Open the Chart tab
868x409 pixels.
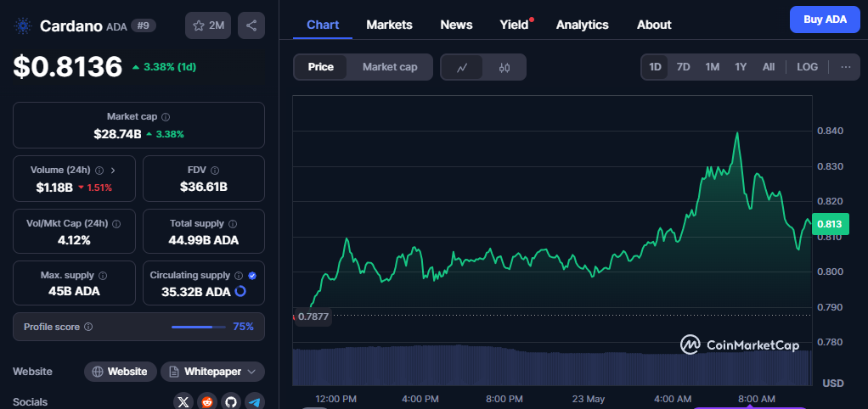[x=323, y=25]
